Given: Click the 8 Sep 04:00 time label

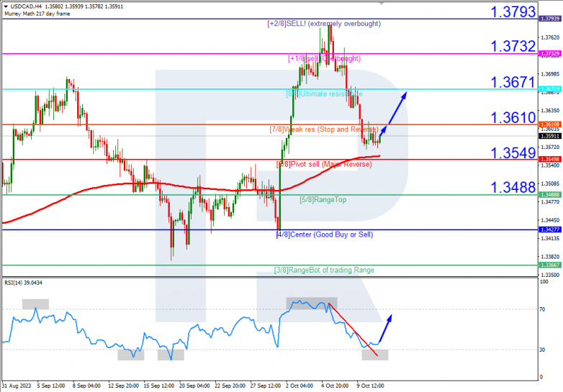Looking at the screenshot, I should tap(86, 386).
